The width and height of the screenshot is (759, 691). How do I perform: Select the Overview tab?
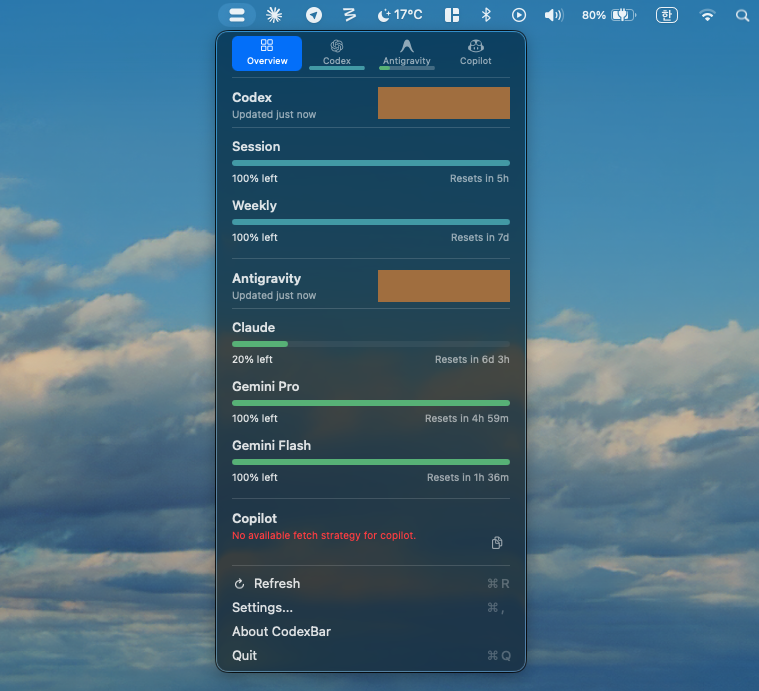click(x=267, y=53)
